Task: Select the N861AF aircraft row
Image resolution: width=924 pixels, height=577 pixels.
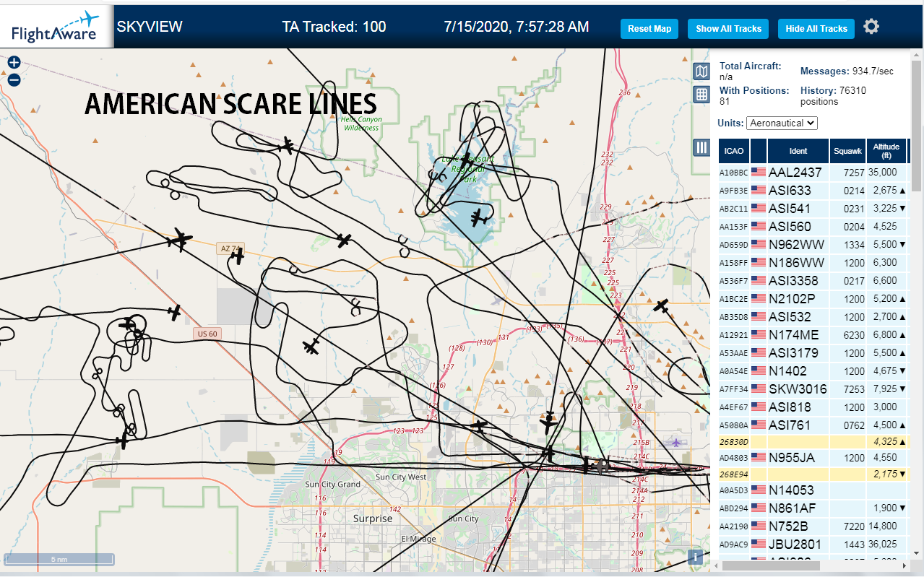Action: pos(813,508)
